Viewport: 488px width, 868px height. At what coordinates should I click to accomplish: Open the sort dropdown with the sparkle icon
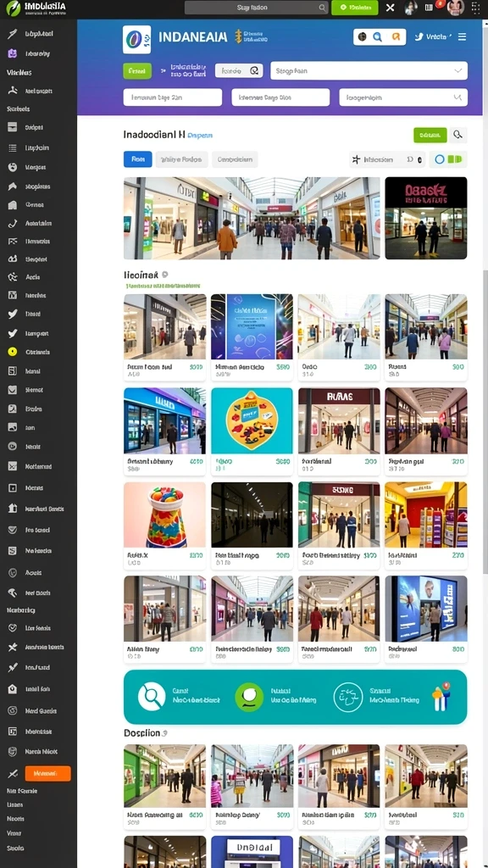click(x=388, y=159)
